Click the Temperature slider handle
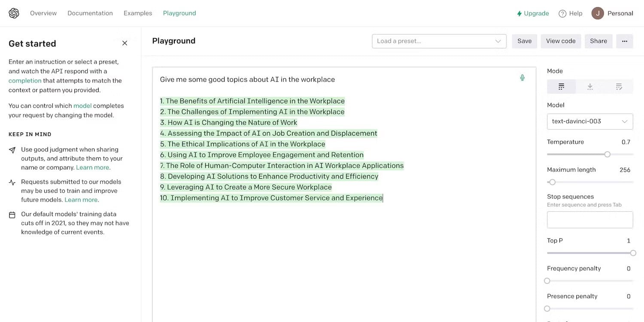 point(607,154)
